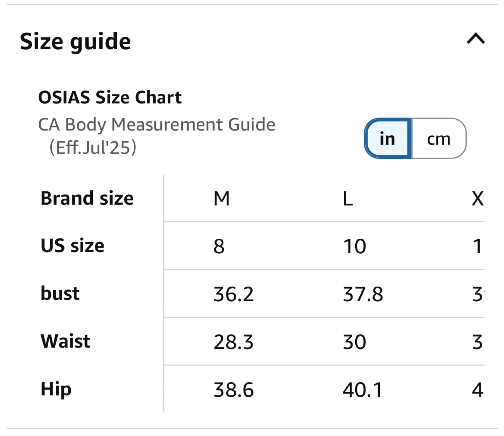This screenshot has width=504, height=436.
Task: Select the Hip row label
Action: point(56,389)
